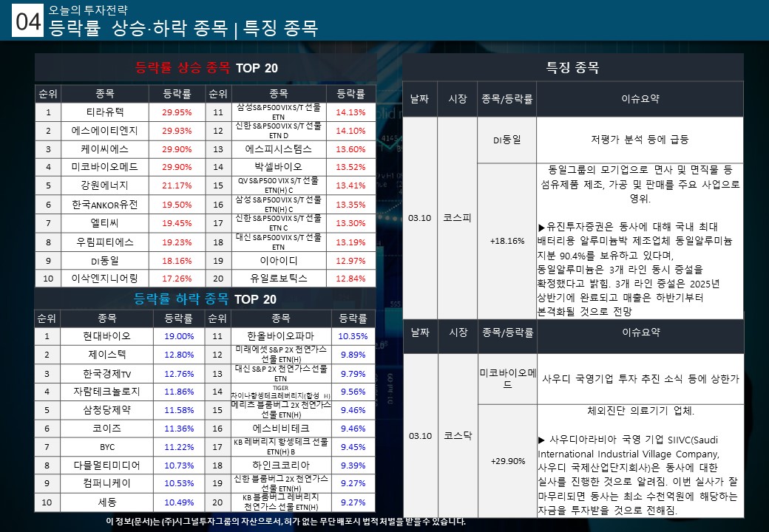Select the '9.39%' rate cell
This screenshot has width=769, height=532.
tap(353, 465)
